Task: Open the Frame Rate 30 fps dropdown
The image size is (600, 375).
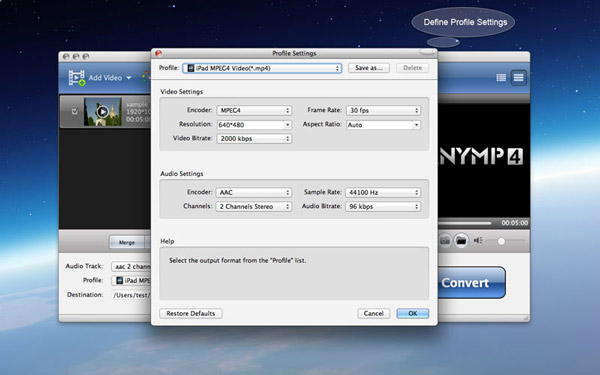Action: coord(383,110)
